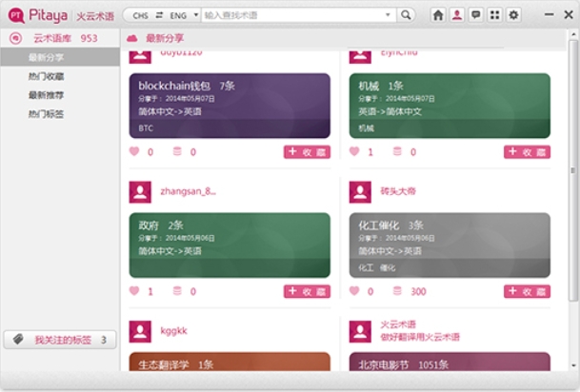
Task: Open the messages chat bubble icon
Action: 475,15
